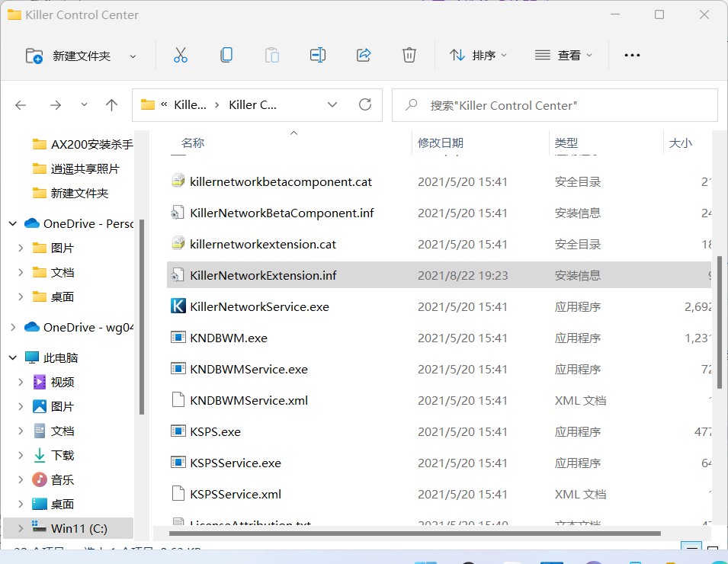Click the search box for Killer Control Center
Screen dimensions: 728x564
pos(555,105)
